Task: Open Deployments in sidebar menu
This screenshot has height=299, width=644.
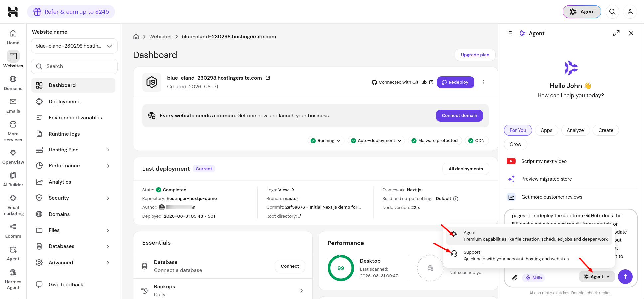Action: pos(73,102)
